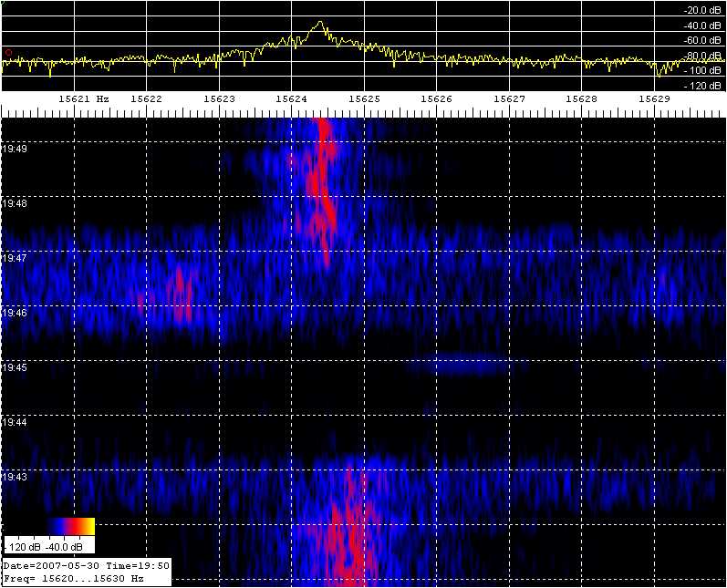Click the 15625 frequency axis label
The height and width of the screenshot is (588, 727).
coord(365,98)
